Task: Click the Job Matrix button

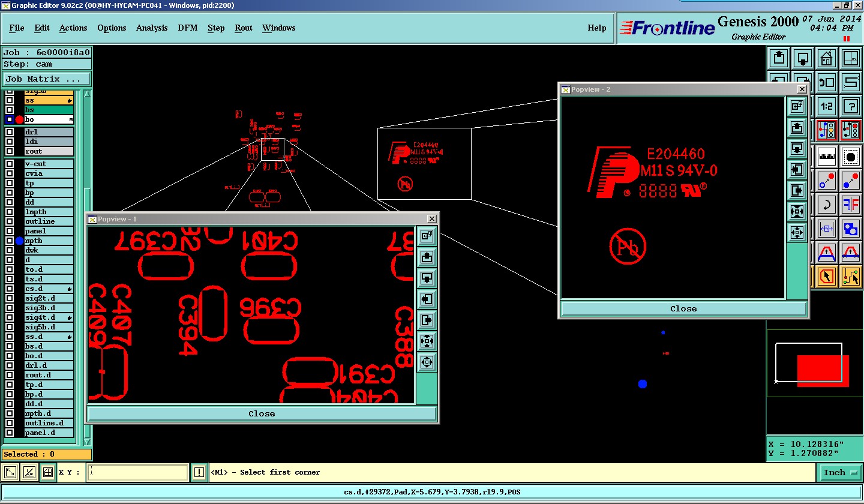Action: click(x=47, y=79)
